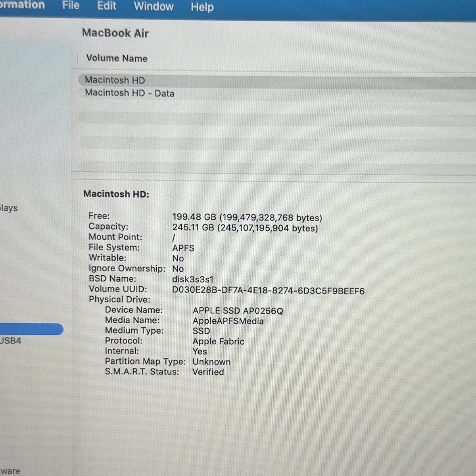Select the Displays sidebar item

(x=9, y=208)
